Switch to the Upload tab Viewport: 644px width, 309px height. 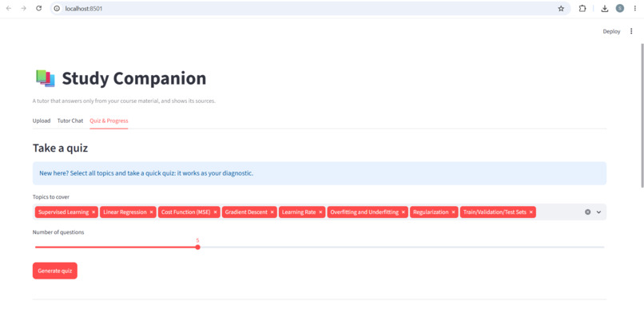point(42,121)
